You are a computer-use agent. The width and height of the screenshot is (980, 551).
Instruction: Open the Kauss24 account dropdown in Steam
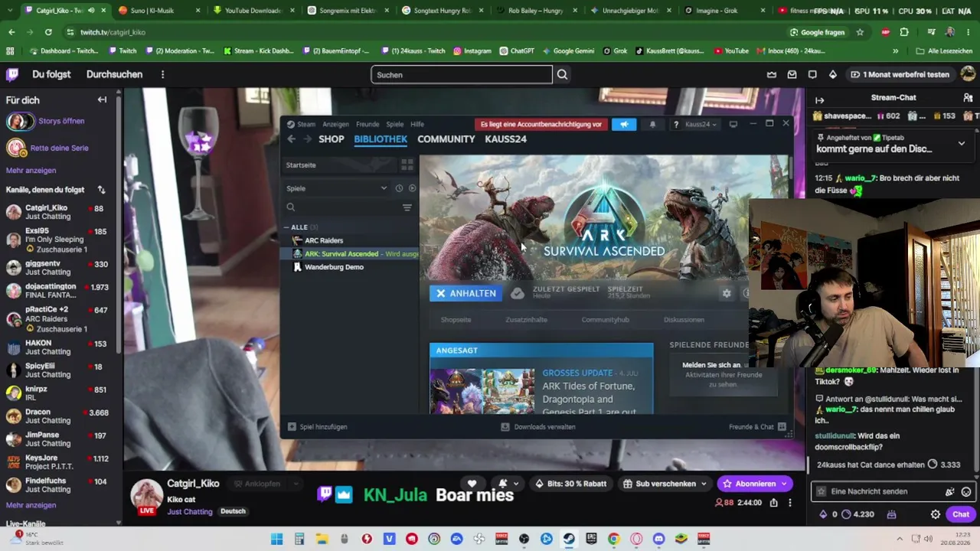point(701,124)
